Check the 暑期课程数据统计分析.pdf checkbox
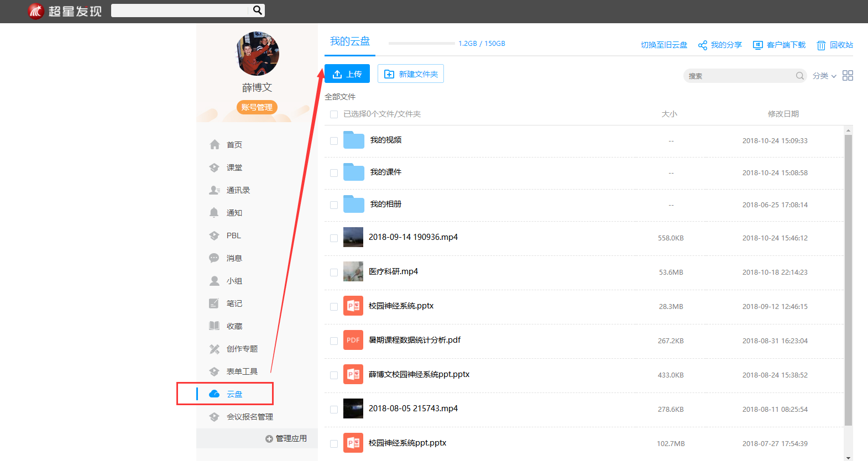The image size is (868, 461). (334, 341)
